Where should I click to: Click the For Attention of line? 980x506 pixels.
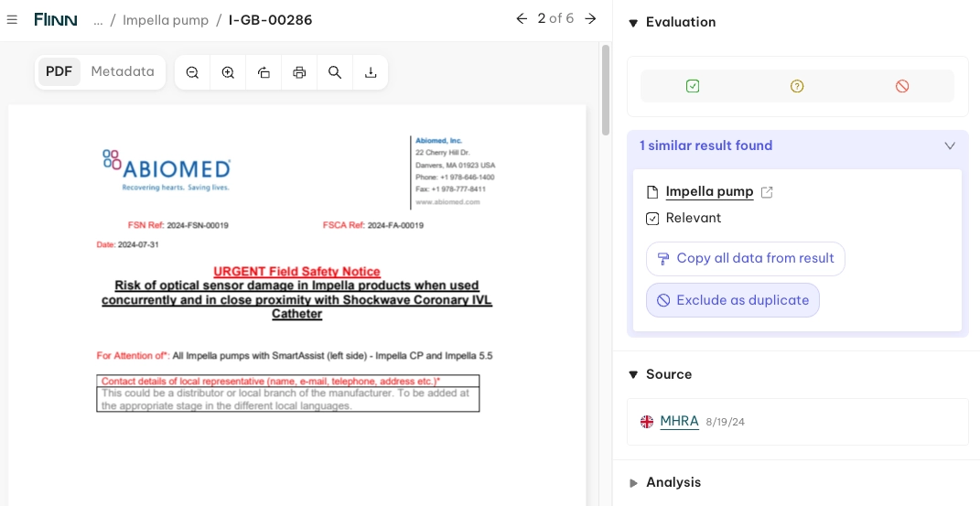tap(295, 356)
